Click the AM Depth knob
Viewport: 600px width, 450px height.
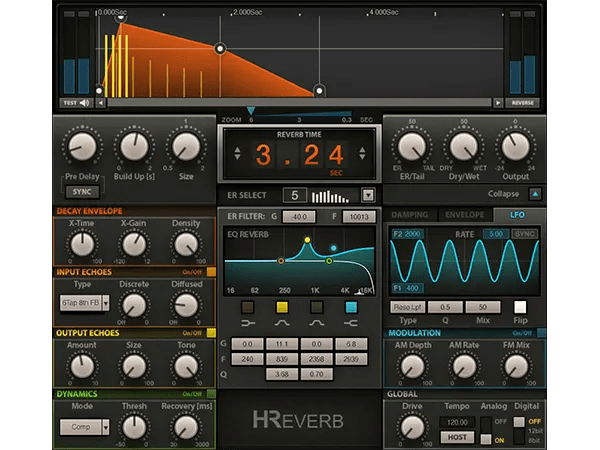click(412, 367)
